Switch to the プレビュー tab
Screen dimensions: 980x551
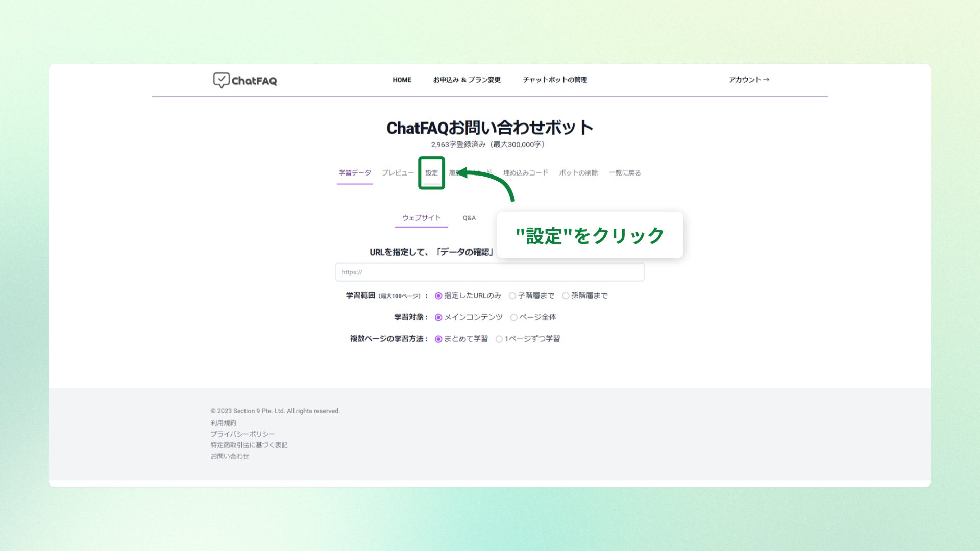(x=398, y=173)
